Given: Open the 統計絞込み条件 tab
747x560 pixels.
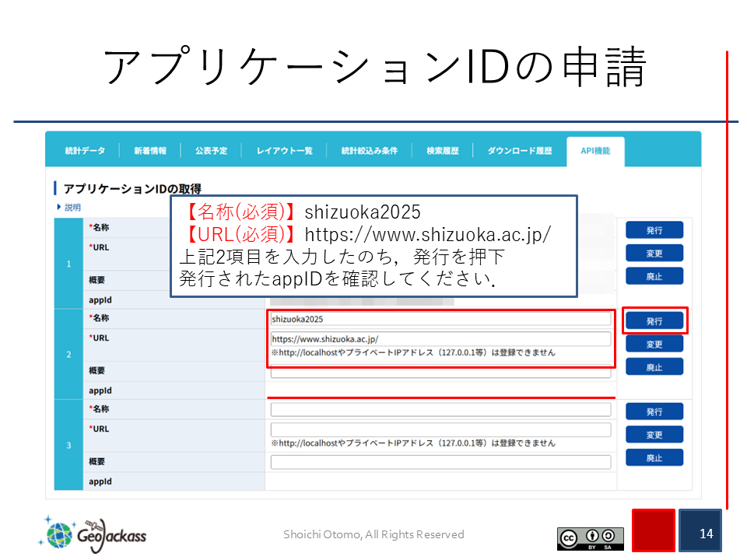Looking at the screenshot, I should click(369, 151).
